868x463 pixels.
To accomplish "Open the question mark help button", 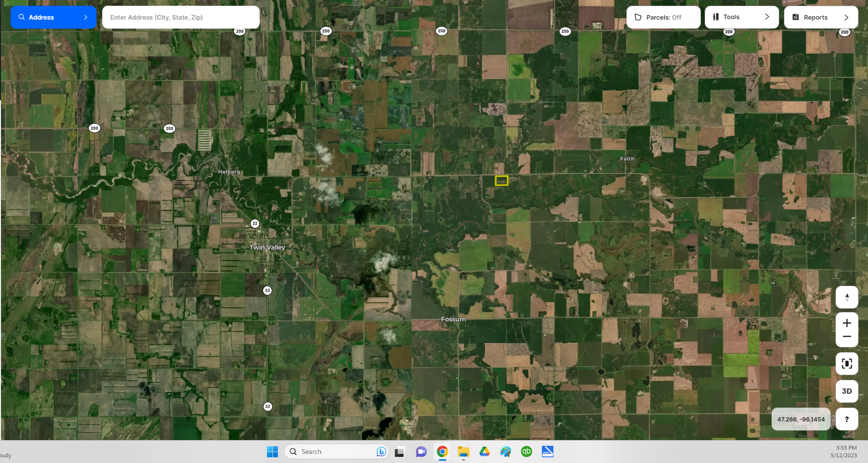I will [x=847, y=419].
